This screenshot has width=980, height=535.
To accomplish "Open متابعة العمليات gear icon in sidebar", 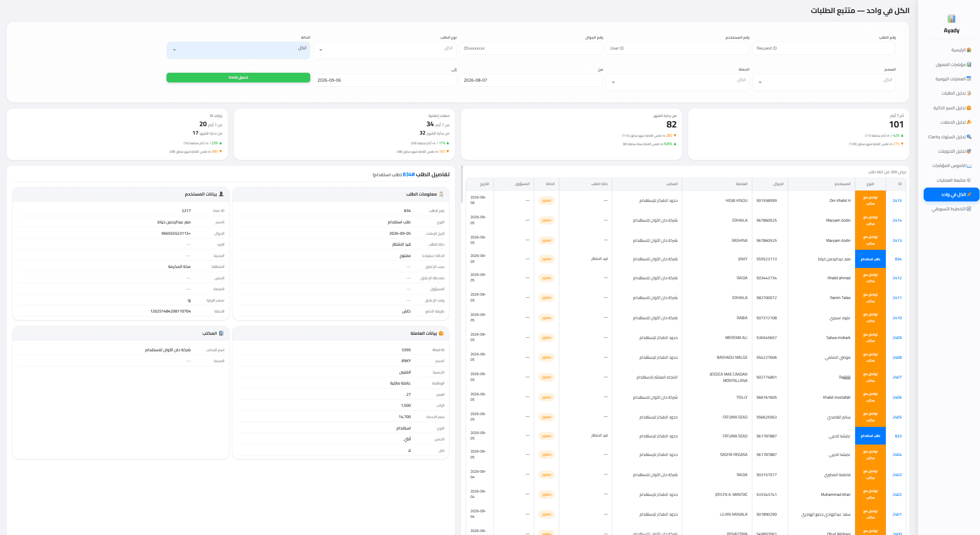I will 969,180.
